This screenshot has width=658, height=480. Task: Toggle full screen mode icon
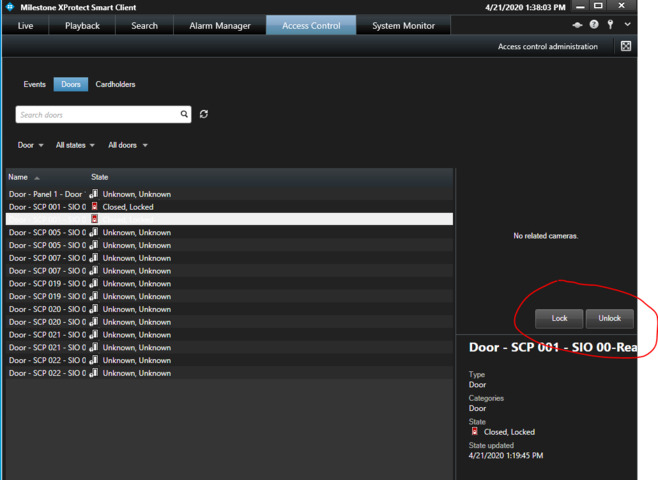(626, 46)
